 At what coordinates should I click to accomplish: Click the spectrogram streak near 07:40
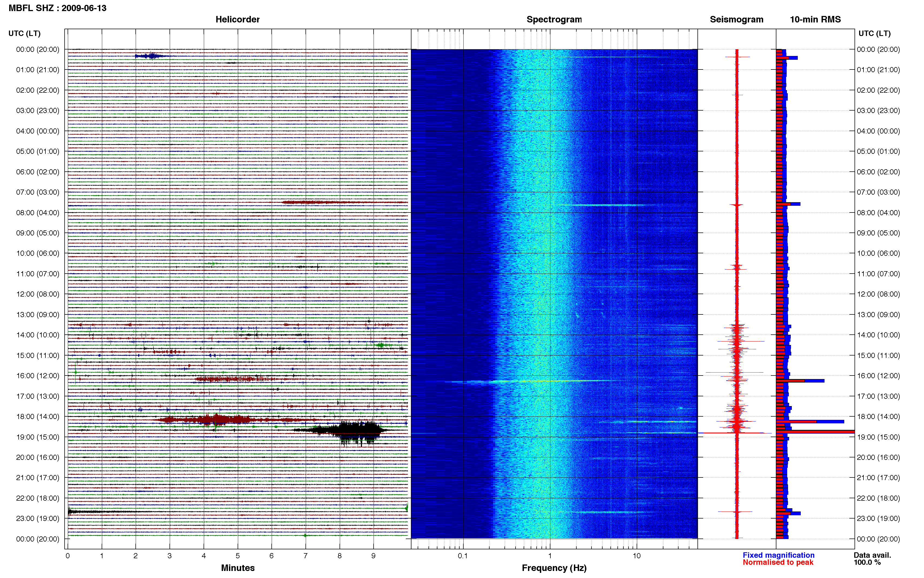click(x=604, y=205)
